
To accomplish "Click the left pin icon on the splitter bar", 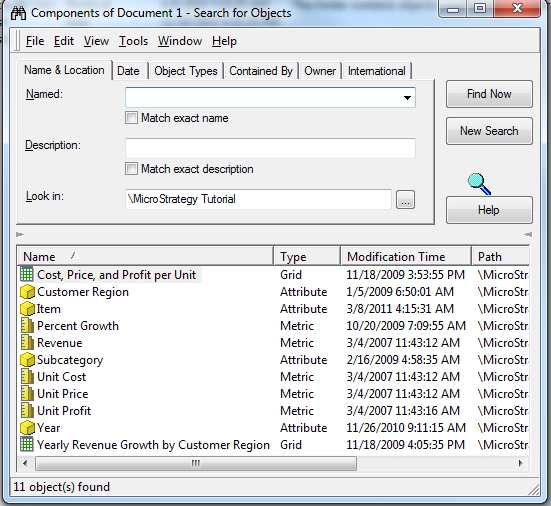I will click(x=20, y=234).
